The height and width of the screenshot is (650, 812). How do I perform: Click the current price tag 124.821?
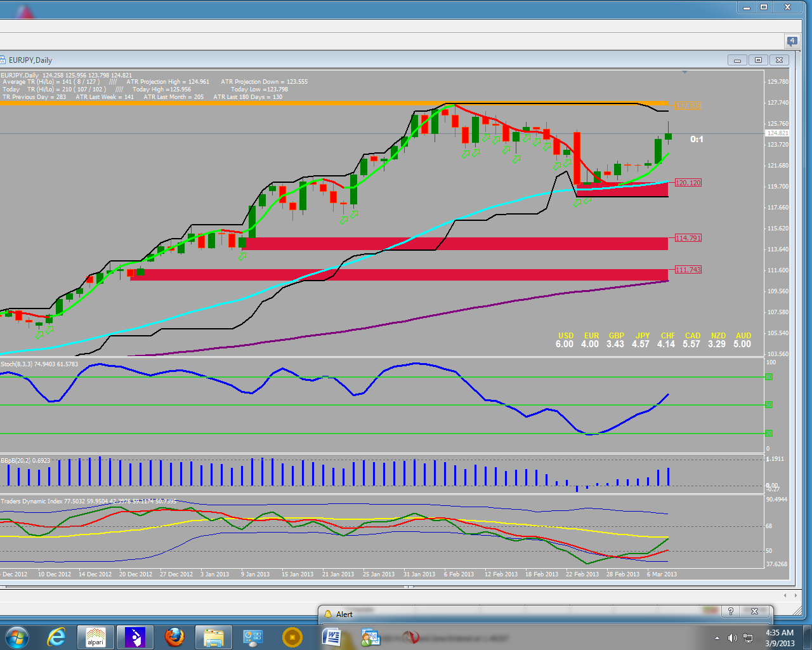click(777, 133)
